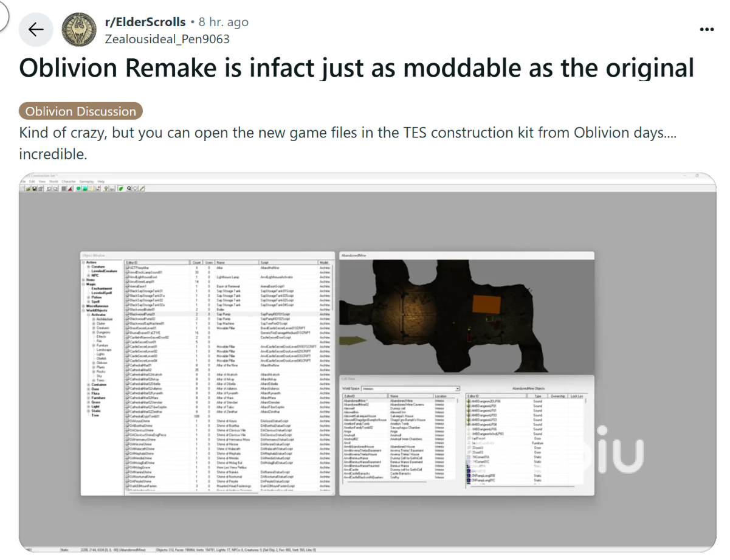Expand the Creature node under Actors
730x560 pixels.
(89, 267)
